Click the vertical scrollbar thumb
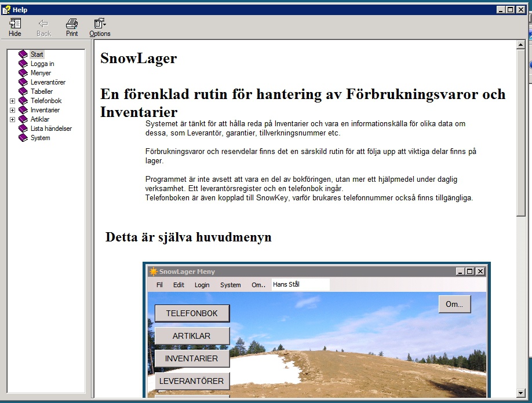The width and height of the screenshot is (532, 403). pyautogui.click(x=521, y=133)
